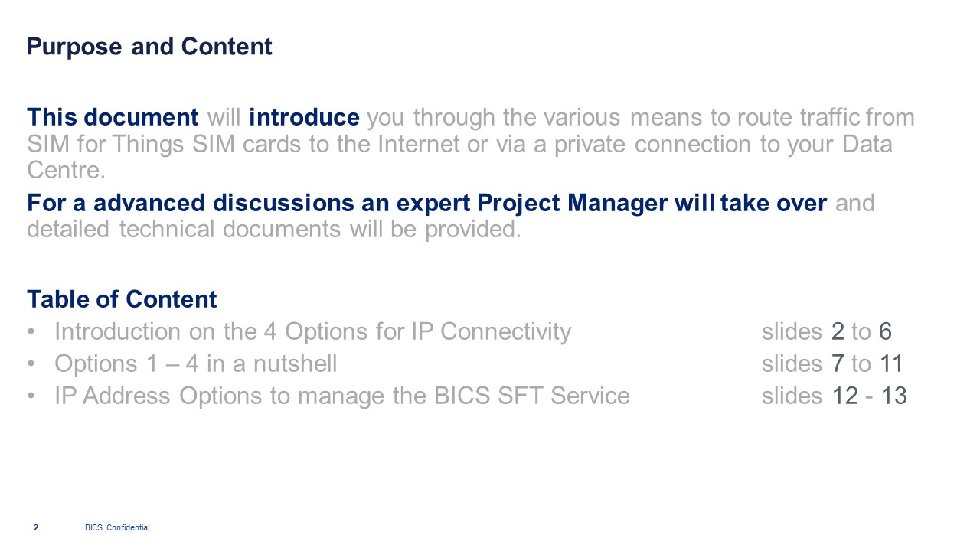Click the "slides 2 to 6" page reference
980x551 pixels.
pyautogui.click(x=826, y=332)
